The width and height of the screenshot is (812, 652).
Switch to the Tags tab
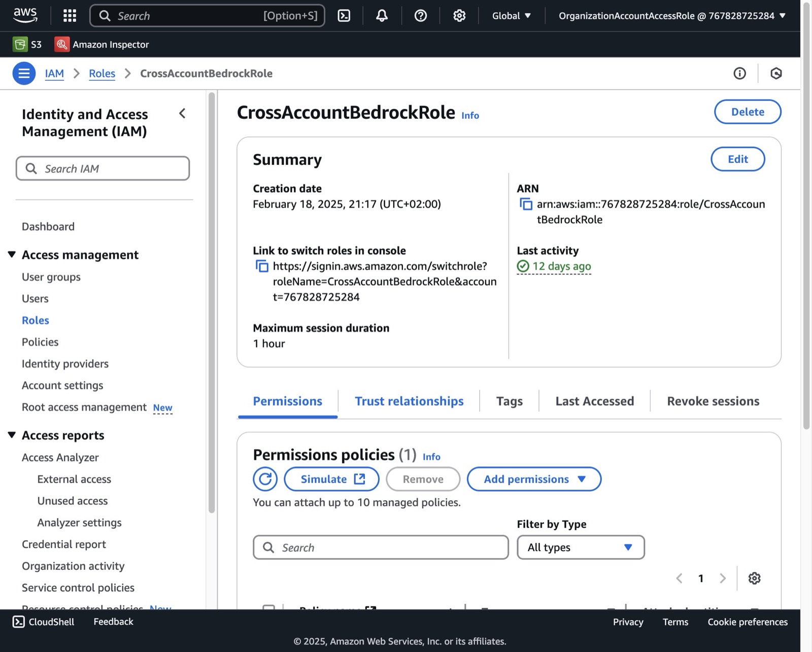pos(510,401)
